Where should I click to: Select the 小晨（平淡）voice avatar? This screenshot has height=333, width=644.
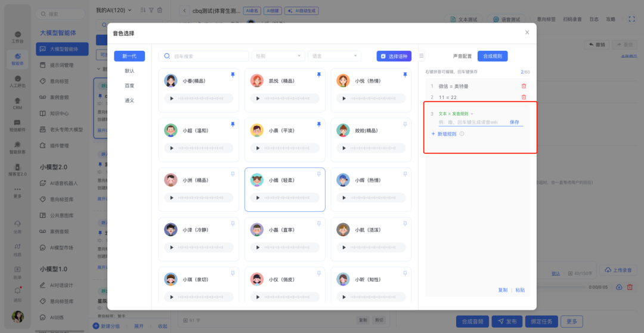(257, 131)
